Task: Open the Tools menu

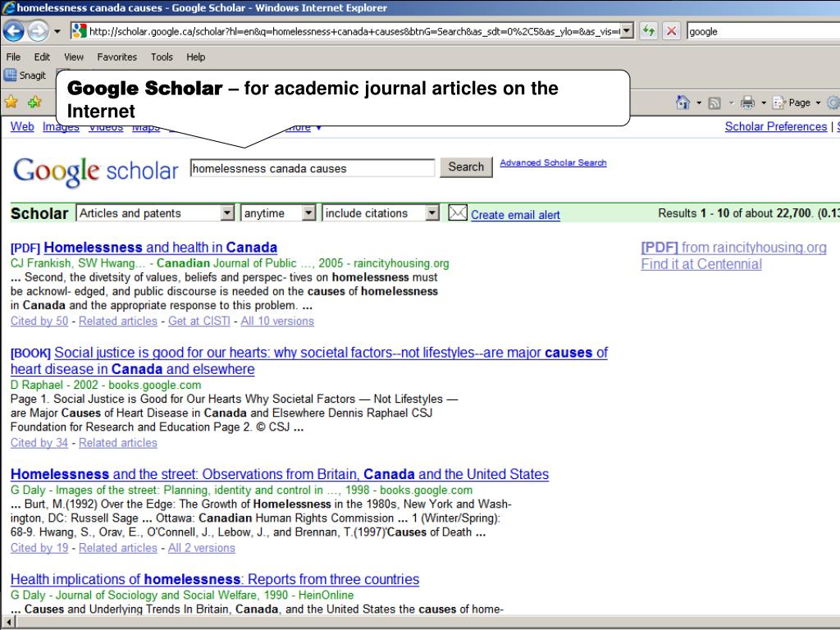Action: click(162, 57)
